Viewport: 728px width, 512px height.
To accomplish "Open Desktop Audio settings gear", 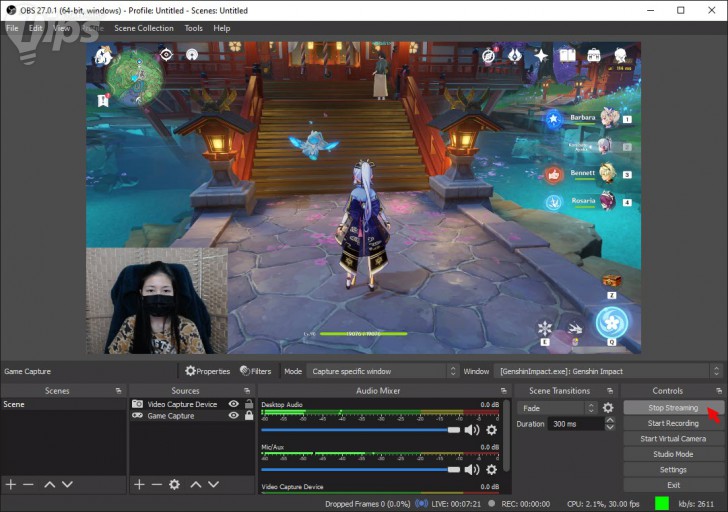I will click(x=491, y=430).
